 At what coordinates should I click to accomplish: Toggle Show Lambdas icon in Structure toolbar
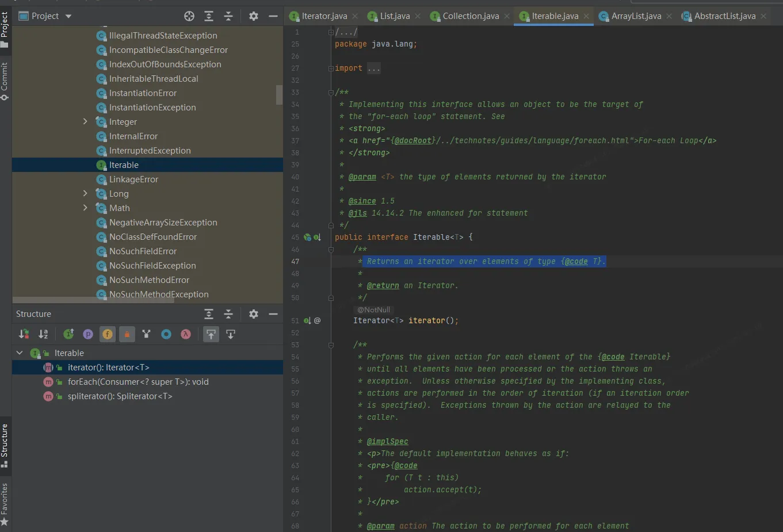click(186, 334)
